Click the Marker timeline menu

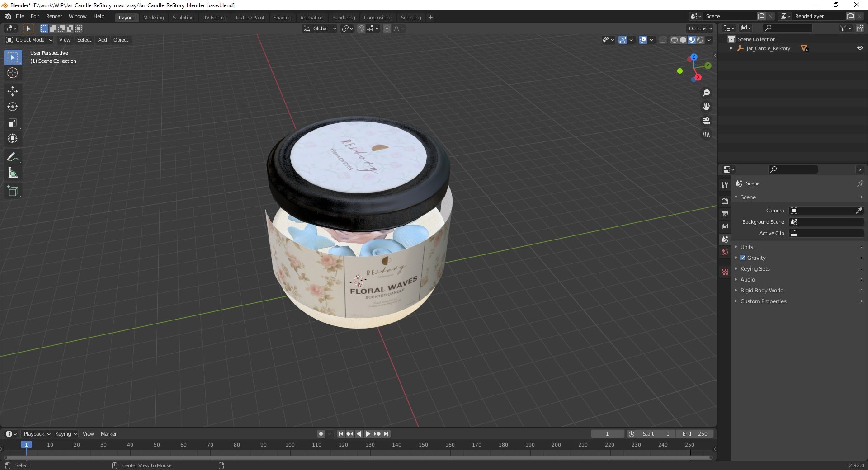click(x=108, y=434)
